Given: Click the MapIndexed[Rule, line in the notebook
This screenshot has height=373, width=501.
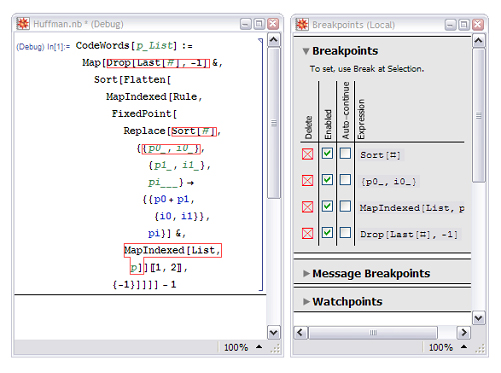Looking at the screenshot, I should (154, 97).
